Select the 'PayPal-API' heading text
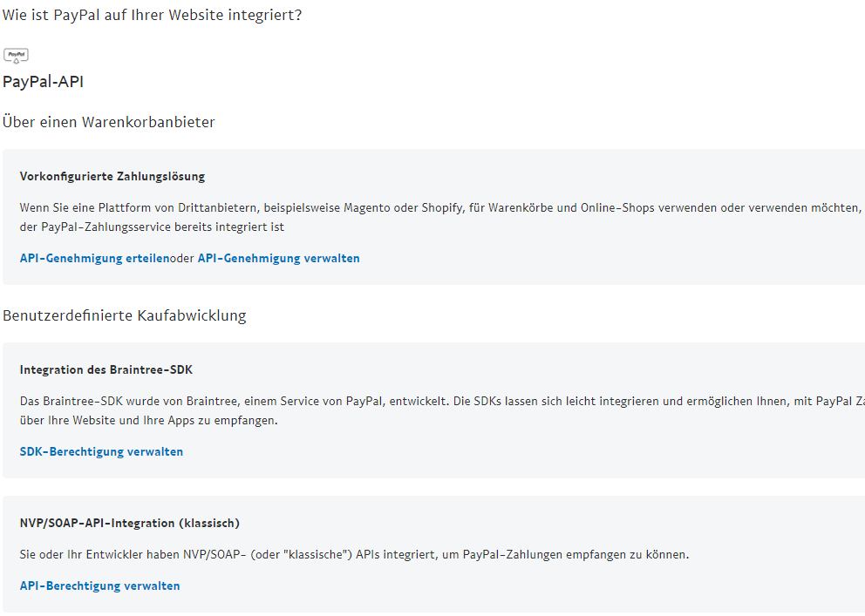Screen dimensions: 865x616 coord(43,82)
